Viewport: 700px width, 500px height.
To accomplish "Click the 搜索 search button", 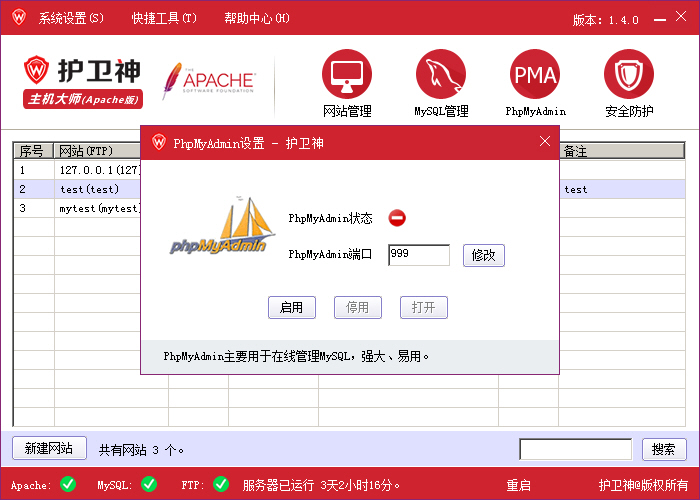I will (664, 449).
